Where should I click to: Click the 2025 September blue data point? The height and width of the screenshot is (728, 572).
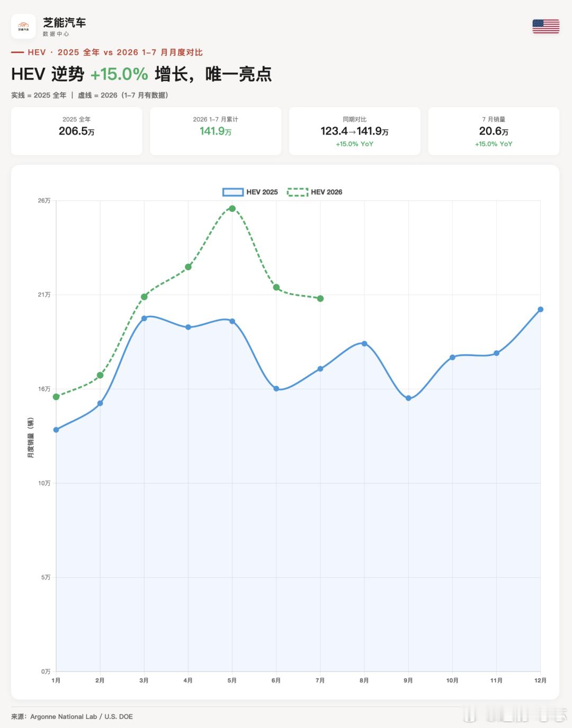point(408,398)
